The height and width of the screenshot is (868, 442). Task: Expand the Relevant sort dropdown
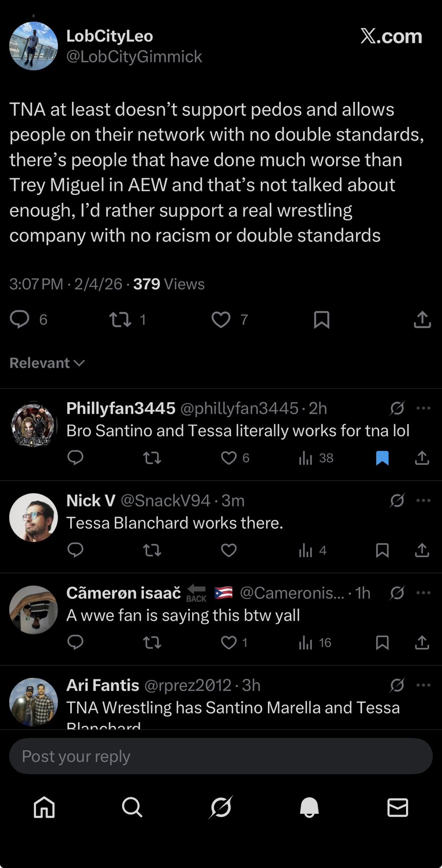(x=47, y=363)
